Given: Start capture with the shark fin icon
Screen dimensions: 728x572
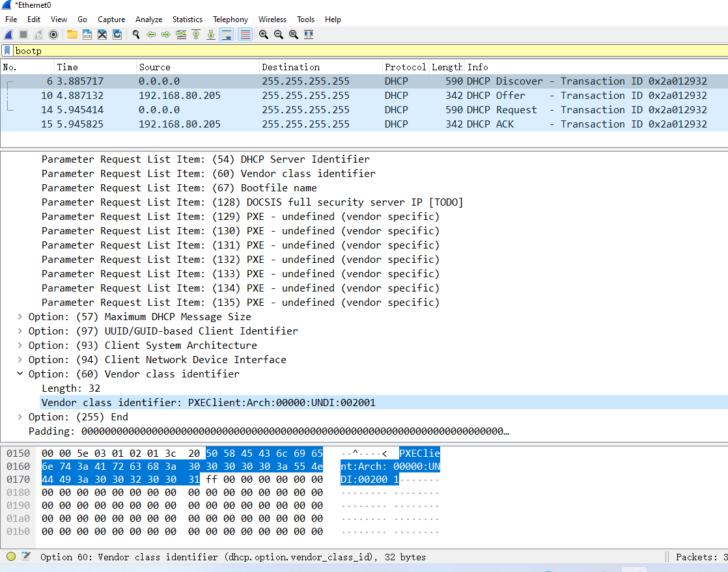Looking at the screenshot, I should (x=8, y=34).
